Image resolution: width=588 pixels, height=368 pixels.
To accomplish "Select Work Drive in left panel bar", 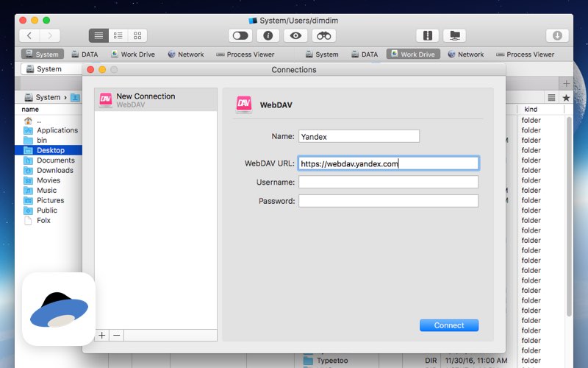I will [x=133, y=54].
